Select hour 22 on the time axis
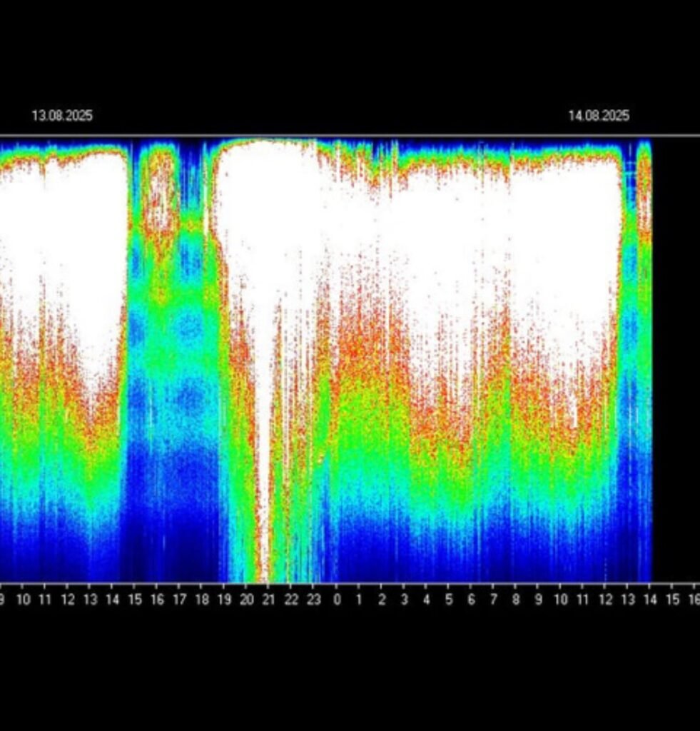Screen dimensions: 700x731 291,600
